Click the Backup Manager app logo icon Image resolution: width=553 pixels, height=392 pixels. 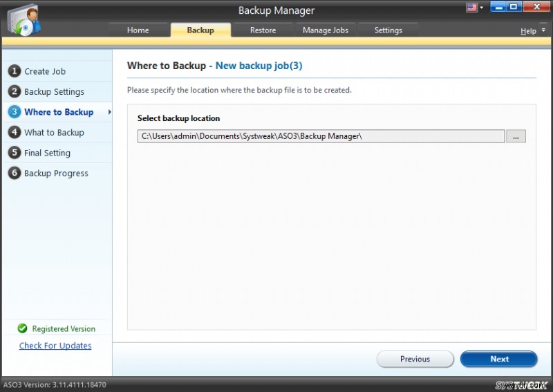(24, 20)
